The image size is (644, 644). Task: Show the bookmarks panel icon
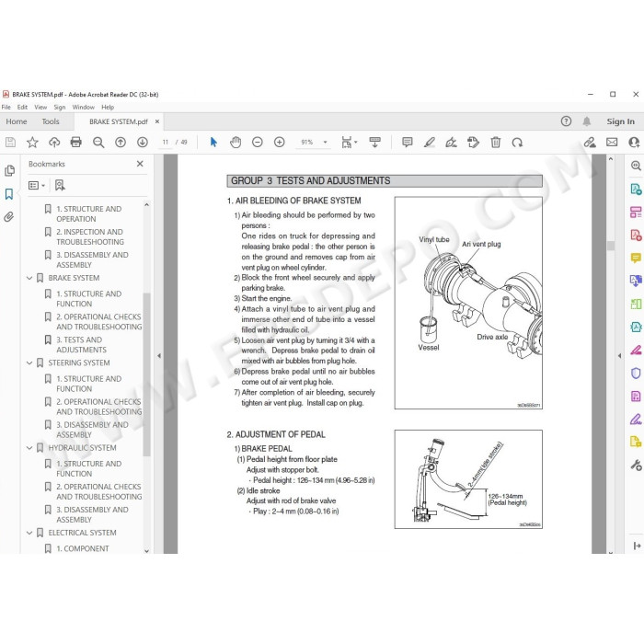point(9,194)
